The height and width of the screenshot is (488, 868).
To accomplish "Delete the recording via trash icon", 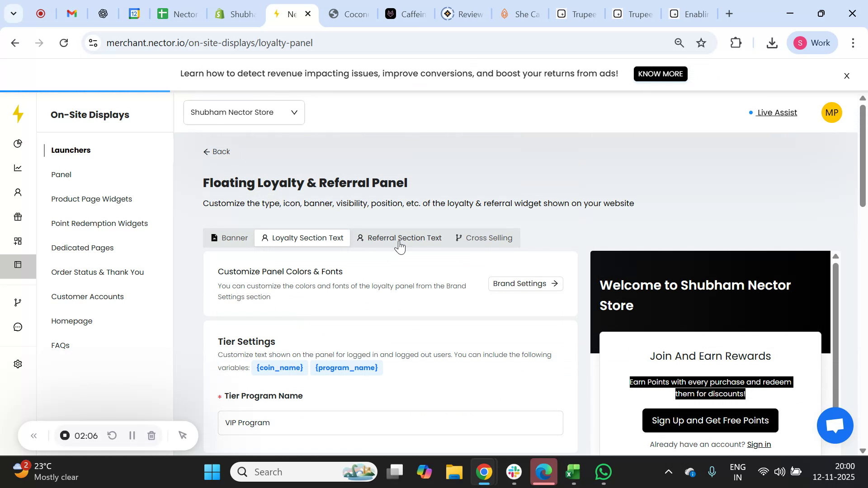I will (x=151, y=435).
